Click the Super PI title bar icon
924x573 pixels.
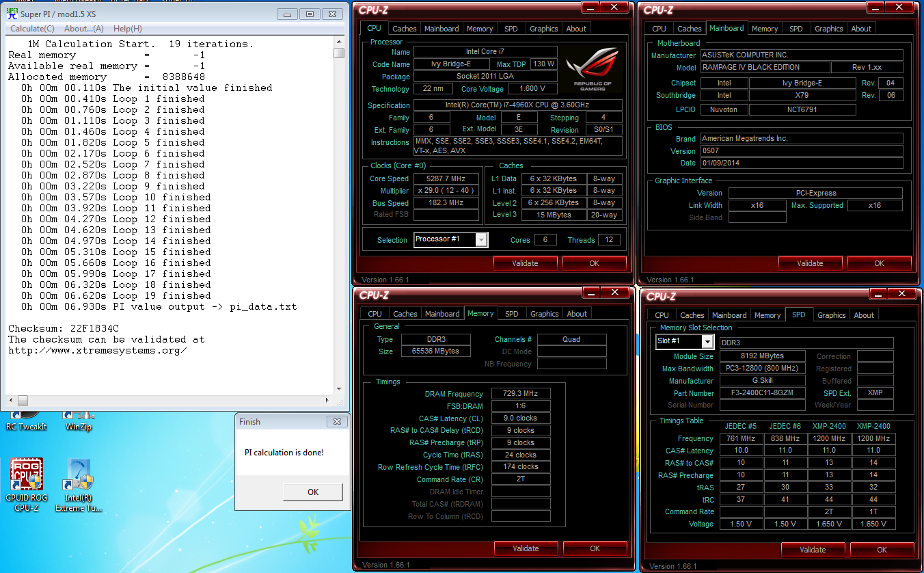(x=12, y=14)
